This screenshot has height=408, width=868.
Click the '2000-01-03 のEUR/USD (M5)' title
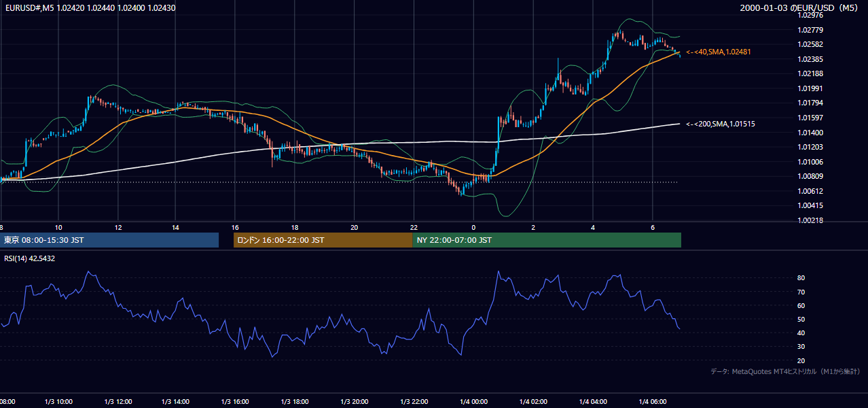799,8
